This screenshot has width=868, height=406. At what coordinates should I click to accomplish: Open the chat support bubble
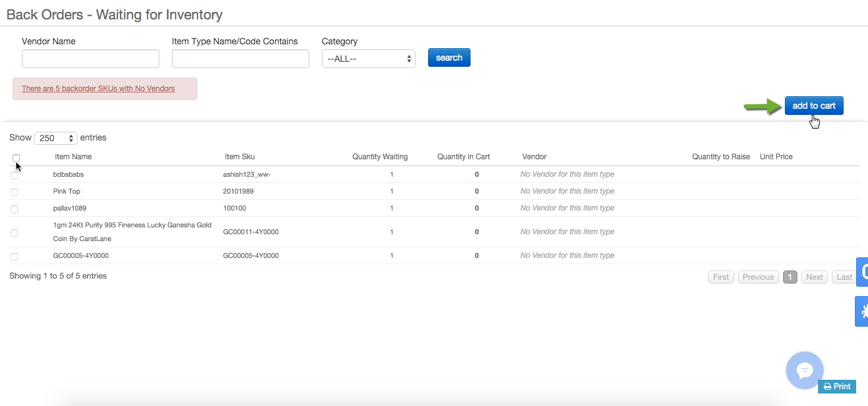[x=804, y=370]
